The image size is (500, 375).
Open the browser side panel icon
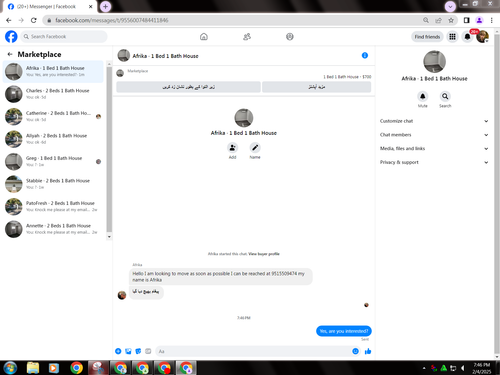(x=466, y=20)
